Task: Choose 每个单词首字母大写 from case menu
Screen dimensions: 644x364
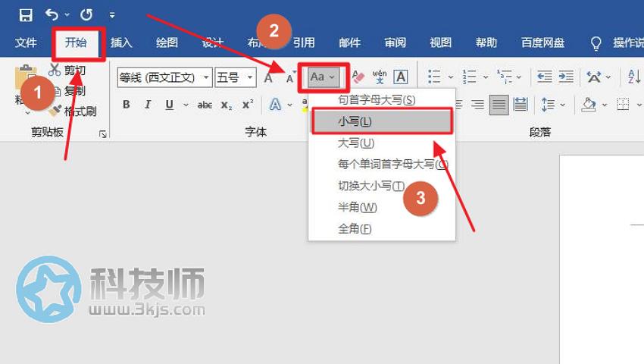Action: tap(382, 165)
